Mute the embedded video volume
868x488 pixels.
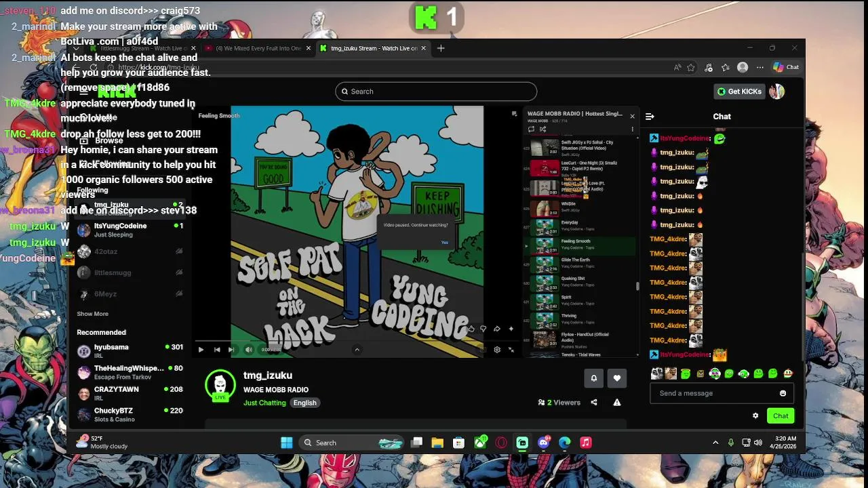tap(248, 350)
